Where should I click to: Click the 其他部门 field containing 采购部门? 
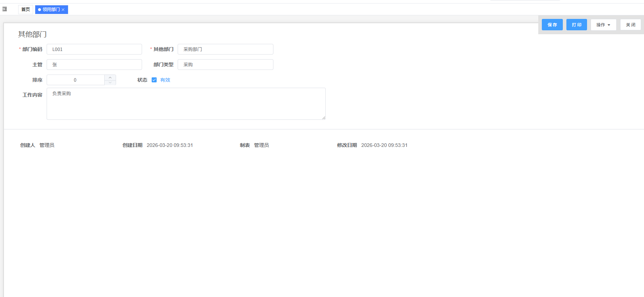click(x=225, y=49)
